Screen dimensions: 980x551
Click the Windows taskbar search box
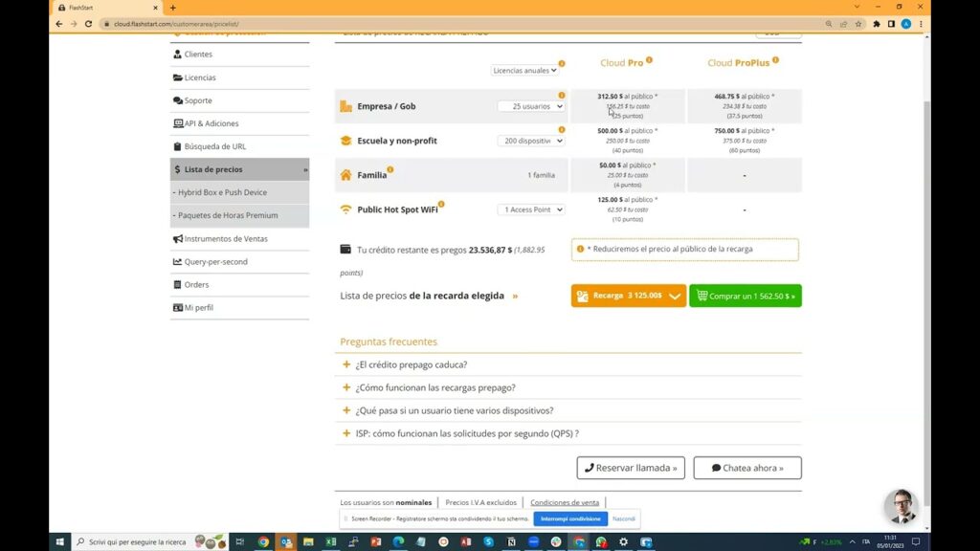pos(150,541)
